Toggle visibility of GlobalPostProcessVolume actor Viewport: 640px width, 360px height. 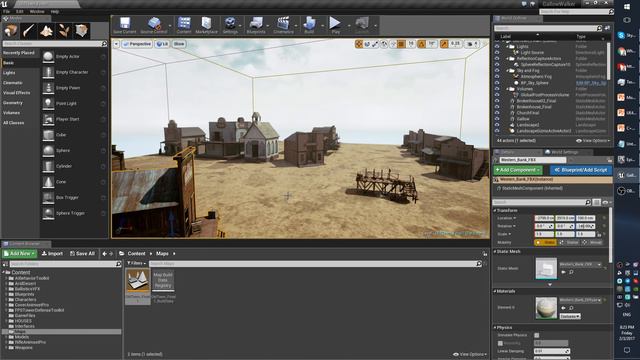tap(497, 95)
